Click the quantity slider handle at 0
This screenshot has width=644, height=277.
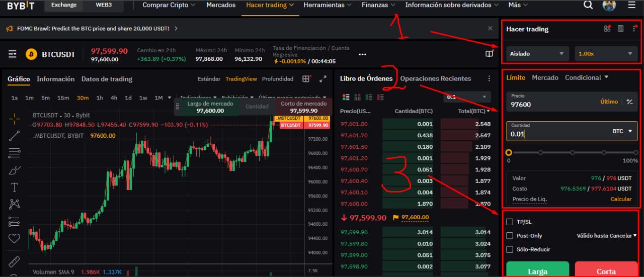[509, 152]
